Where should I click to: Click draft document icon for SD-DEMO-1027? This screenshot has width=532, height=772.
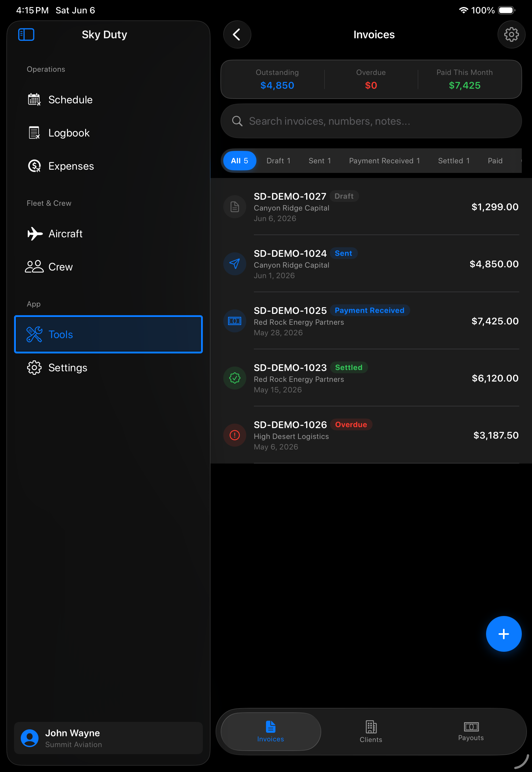pos(235,207)
